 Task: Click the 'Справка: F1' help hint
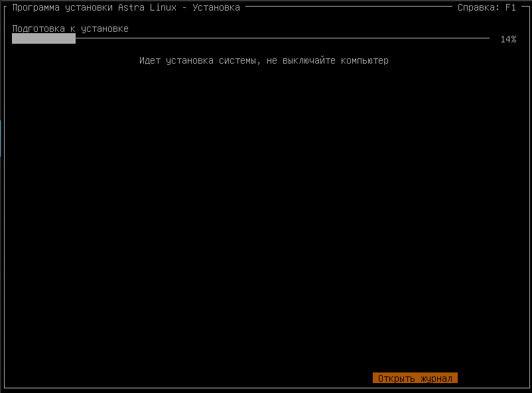pos(486,7)
